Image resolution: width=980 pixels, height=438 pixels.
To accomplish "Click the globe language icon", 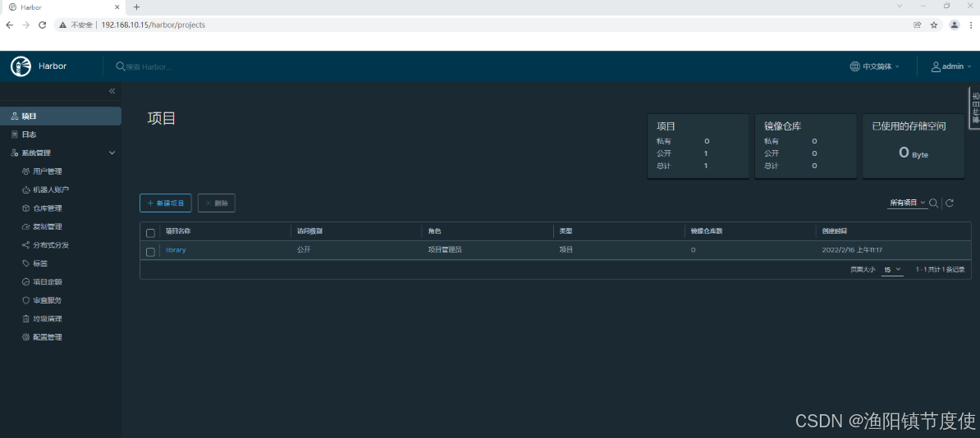I will click(854, 66).
